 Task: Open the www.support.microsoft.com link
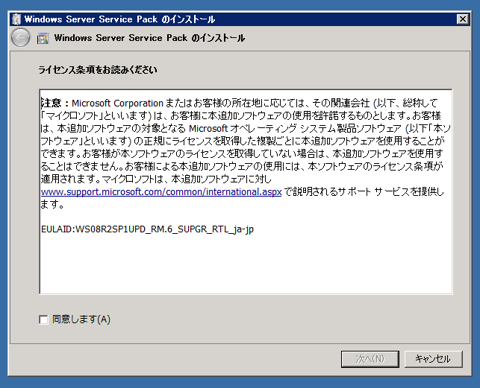(161, 192)
